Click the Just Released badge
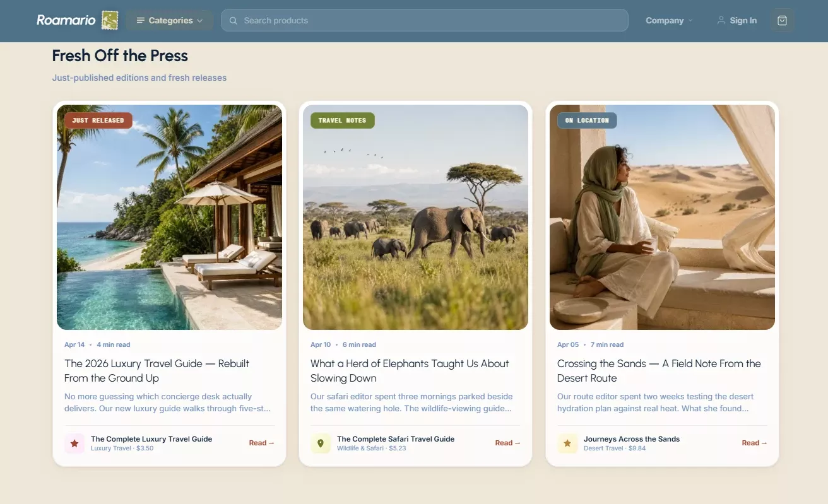Viewport: 828px width, 504px height. tap(98, 120)
